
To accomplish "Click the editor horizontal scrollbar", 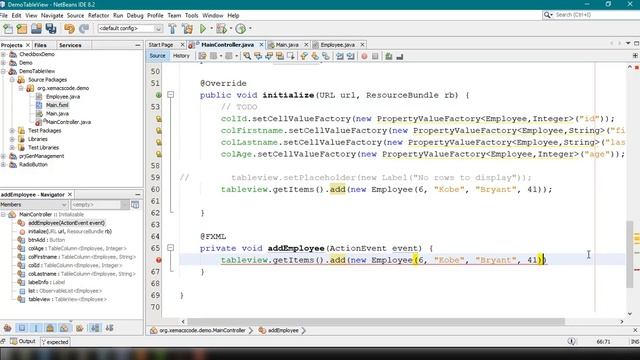I will (376, 322).
